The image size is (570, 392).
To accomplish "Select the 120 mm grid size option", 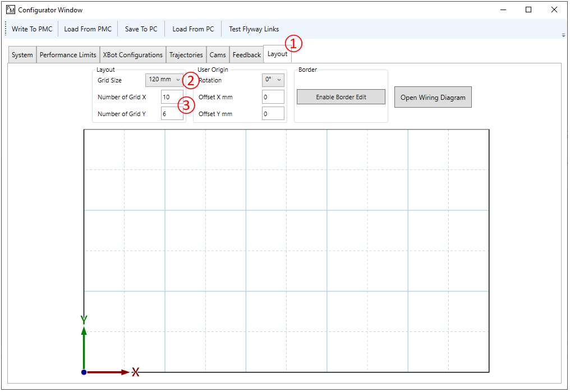I will click(160, 80).
